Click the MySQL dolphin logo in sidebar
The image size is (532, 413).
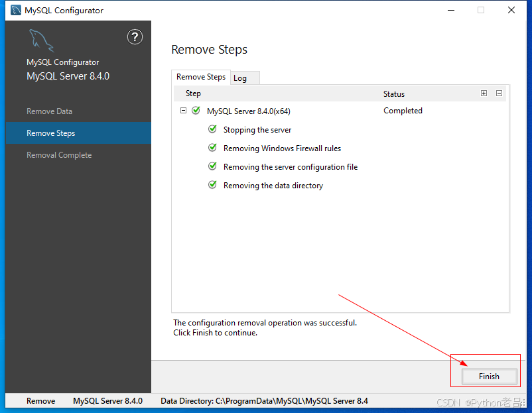(x=41, y=40)
